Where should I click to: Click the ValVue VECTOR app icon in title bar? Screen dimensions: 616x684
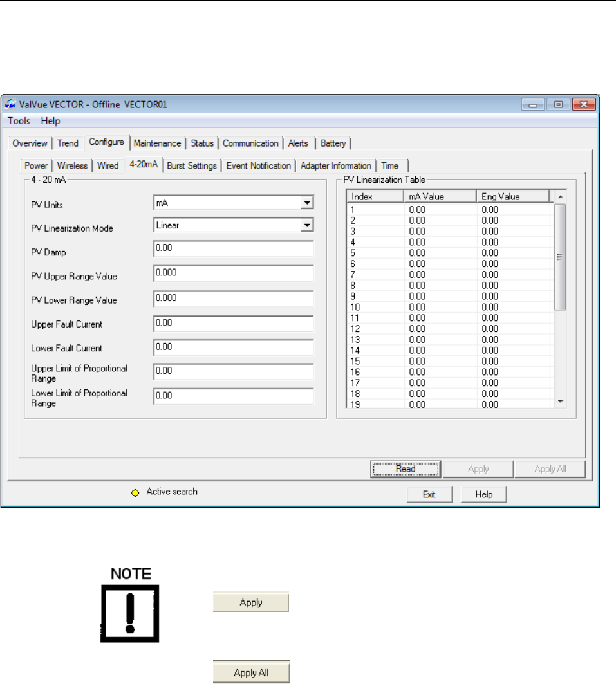pyautogui.click(x=10, y=104)
